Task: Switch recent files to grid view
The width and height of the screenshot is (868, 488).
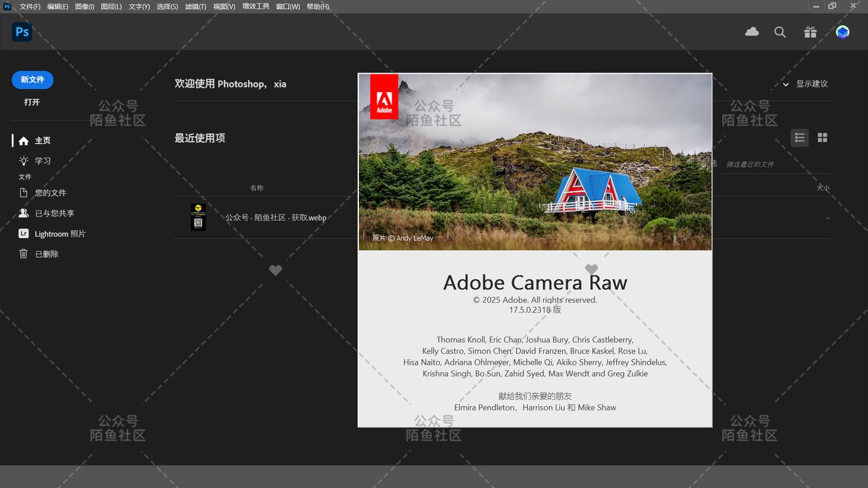Action: click(822, 138)
